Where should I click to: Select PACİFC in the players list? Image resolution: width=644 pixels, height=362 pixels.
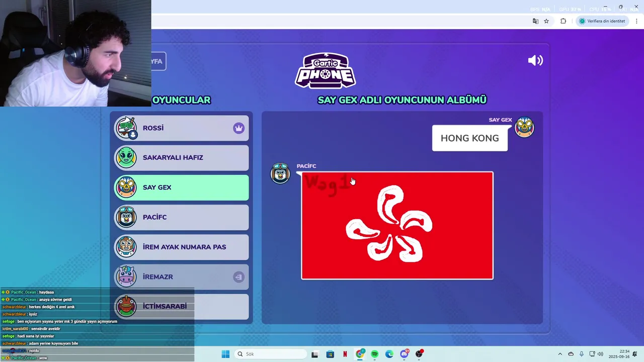click(x=182, y=217)
